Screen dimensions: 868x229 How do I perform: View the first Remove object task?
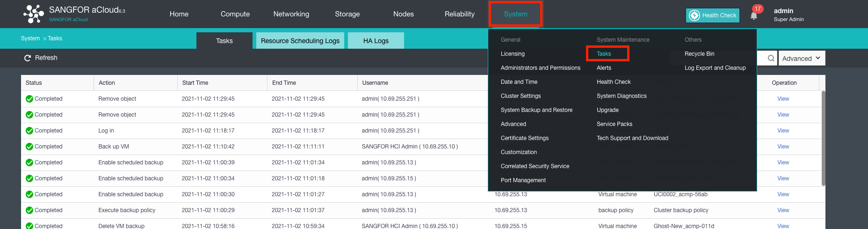(783, 99)
